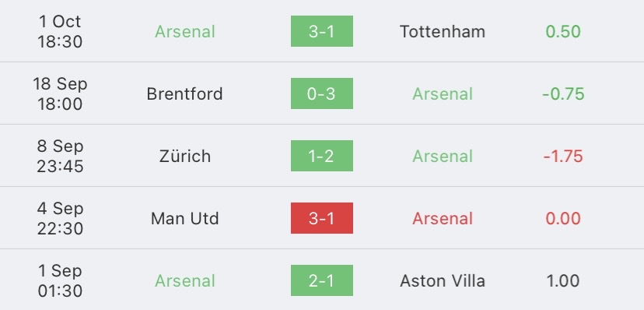The image size is (644, 310).
Task: Open the 3-1 Arsenal vs Tottenham score
Action: click(321, 31)
